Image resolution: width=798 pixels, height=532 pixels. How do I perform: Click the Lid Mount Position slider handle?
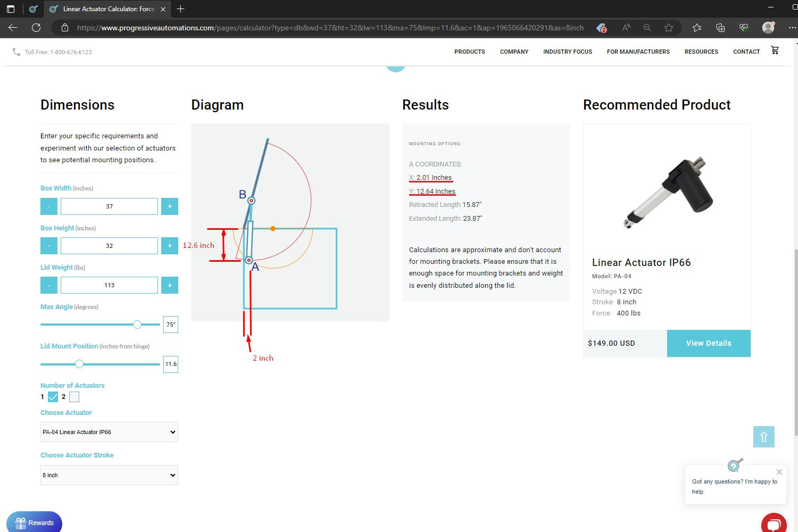point(79,364)
